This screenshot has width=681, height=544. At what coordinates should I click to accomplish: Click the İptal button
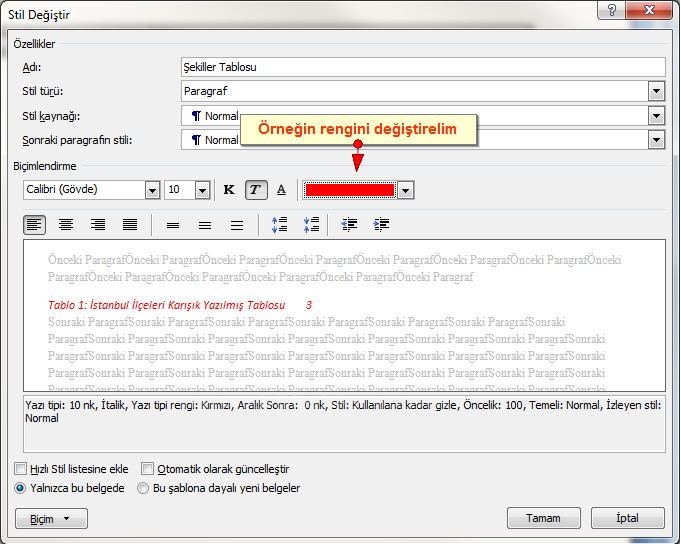coord(628,518)
